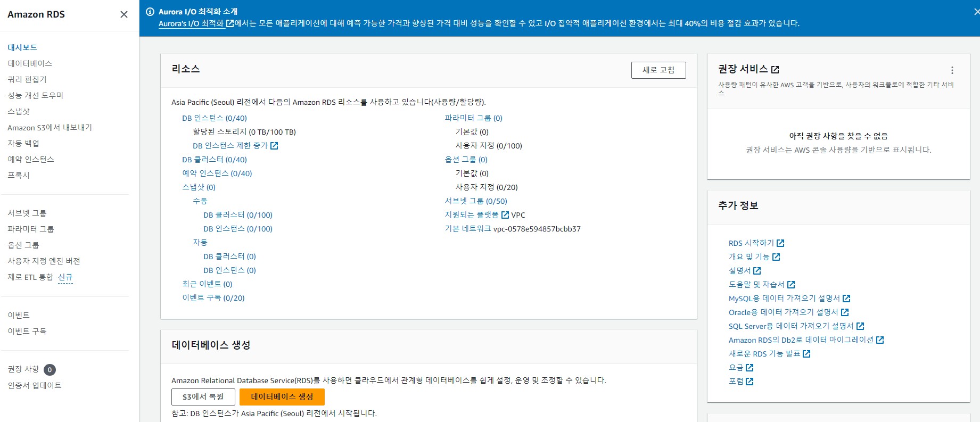Open 스냅샷 in the sidebar

[19, 111]
